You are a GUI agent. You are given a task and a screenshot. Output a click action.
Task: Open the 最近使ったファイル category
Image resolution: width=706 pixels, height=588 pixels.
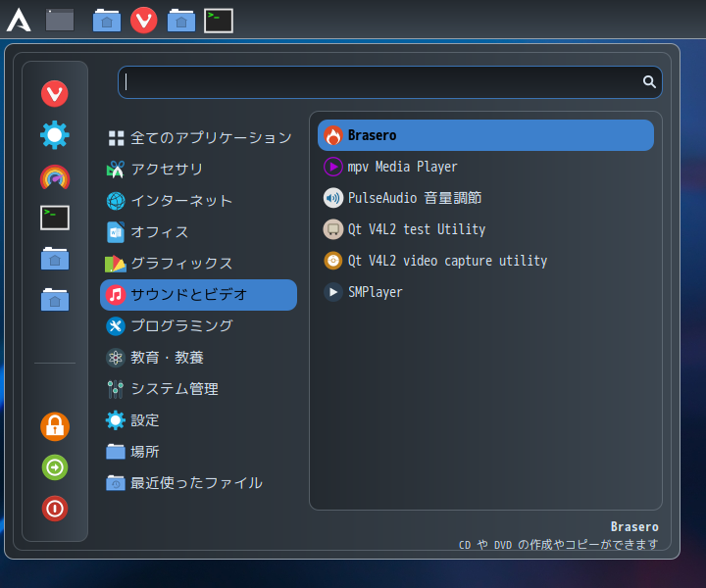198,483
